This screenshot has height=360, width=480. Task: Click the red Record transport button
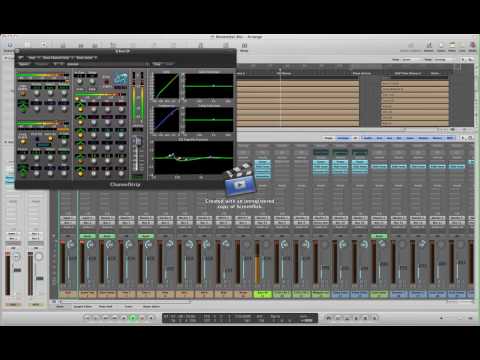tap(142, 318)
